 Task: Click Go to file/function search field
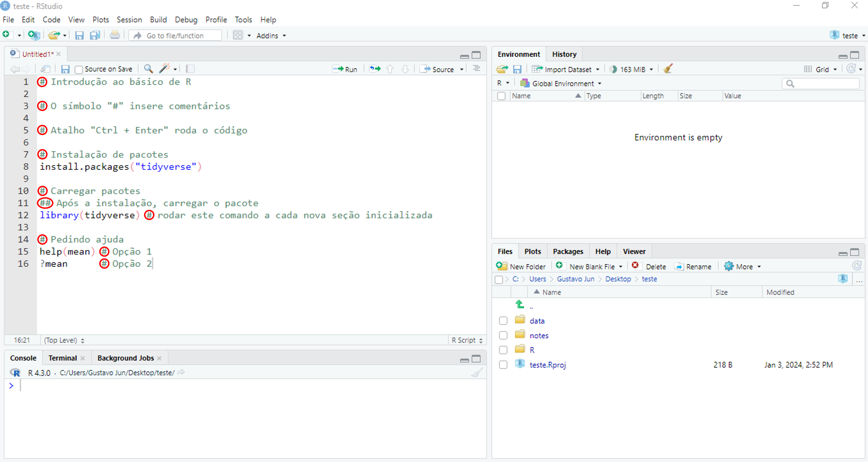tap(175, 36)
